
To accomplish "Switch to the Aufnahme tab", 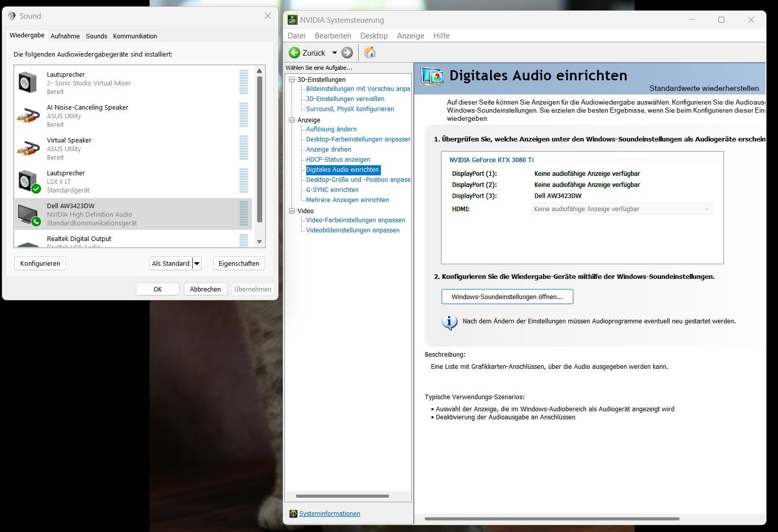I will pyautogui.click(x=65, y=36).
